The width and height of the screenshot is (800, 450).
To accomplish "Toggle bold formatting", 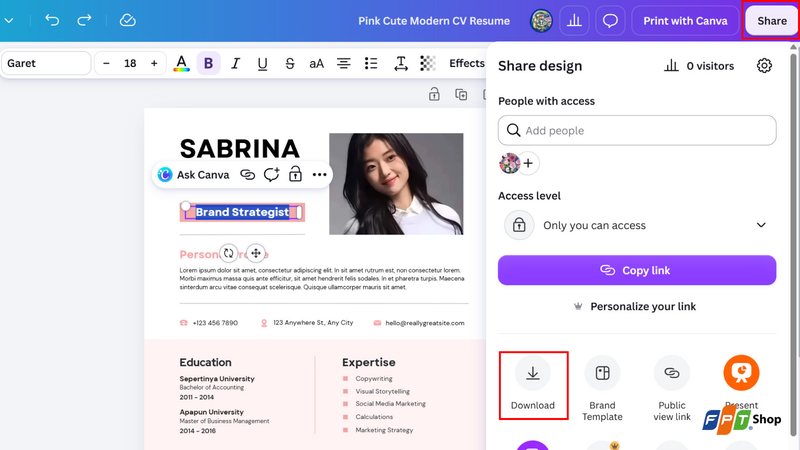I will [x=208, y=63].
